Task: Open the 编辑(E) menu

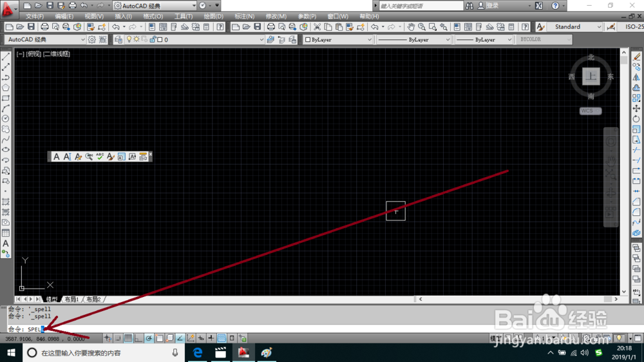Action: point(64,17)
